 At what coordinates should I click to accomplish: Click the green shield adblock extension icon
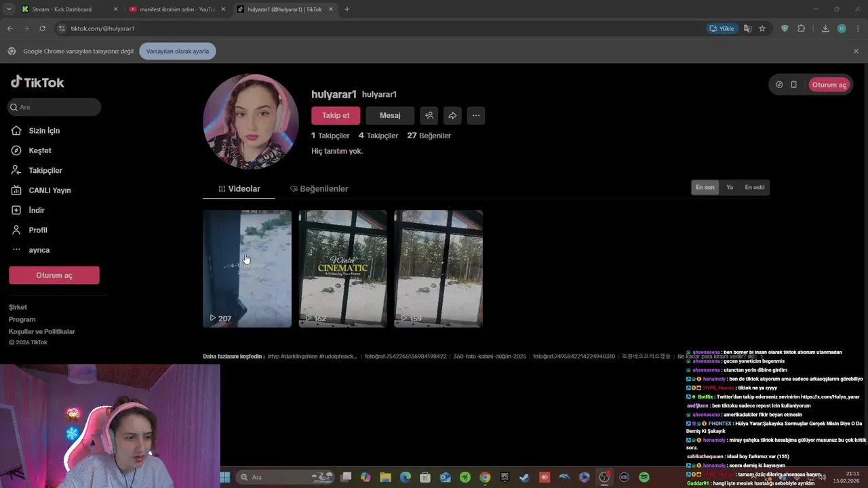point(785,28)
